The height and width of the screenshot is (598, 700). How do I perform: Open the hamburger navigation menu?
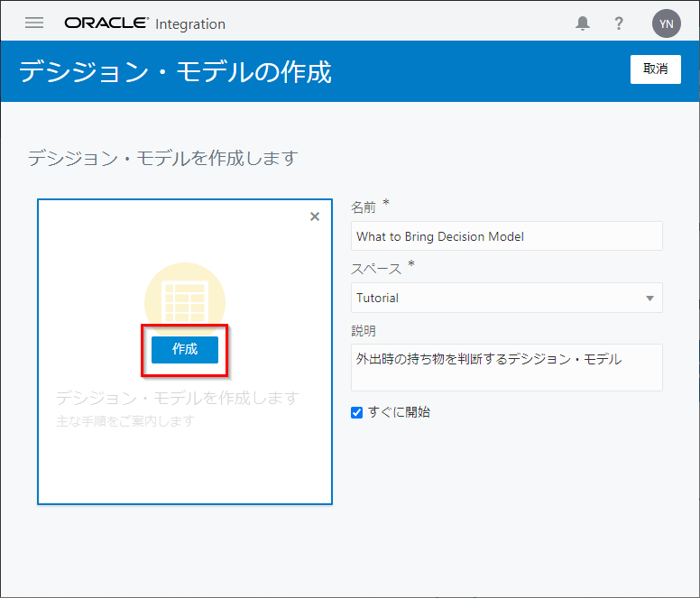tap(34, 23)
